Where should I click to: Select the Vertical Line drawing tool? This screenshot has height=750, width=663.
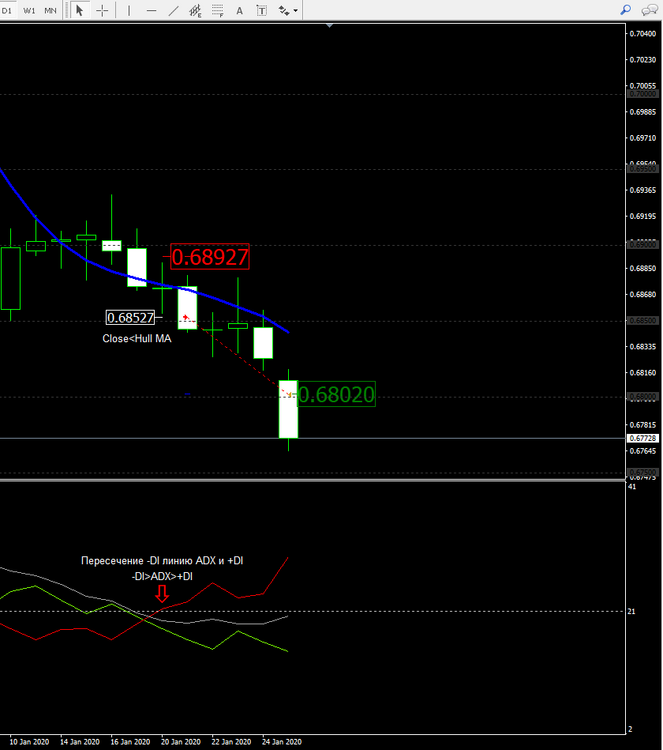pos(129,10)
